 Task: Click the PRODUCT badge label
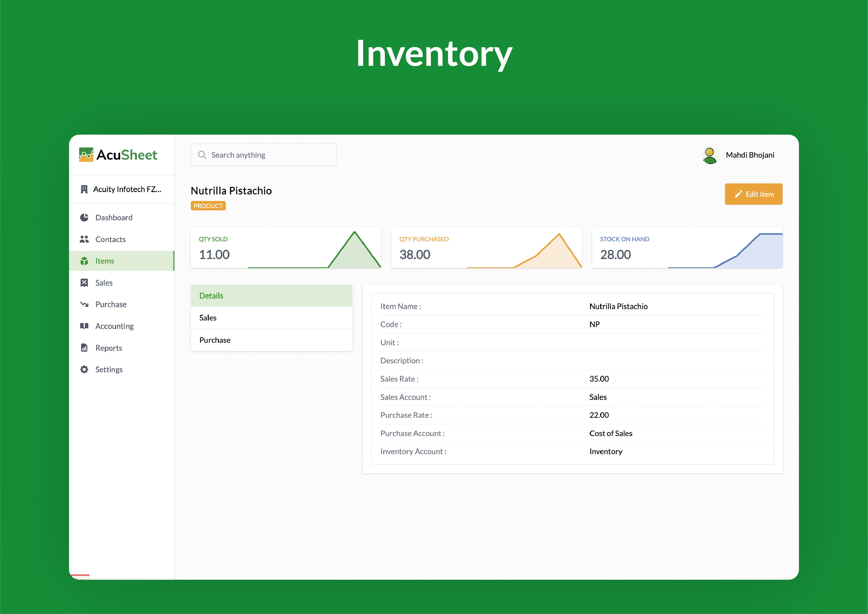pos(208,205)
